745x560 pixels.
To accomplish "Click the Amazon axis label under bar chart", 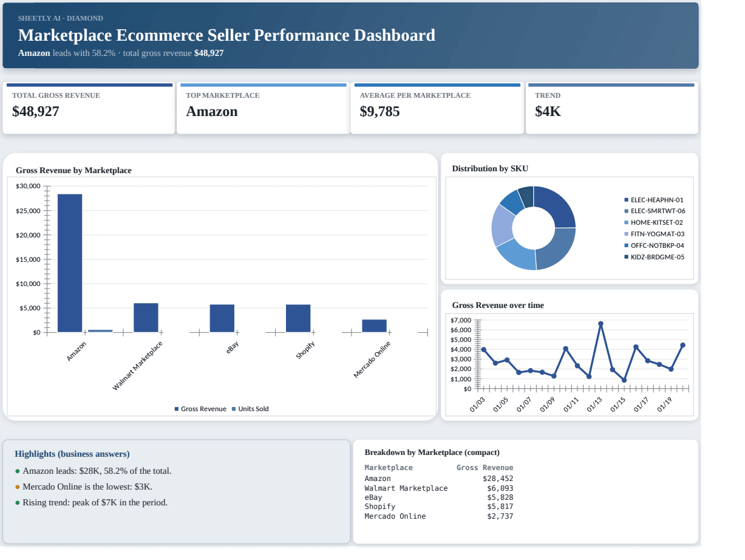I will pos(77,352).
